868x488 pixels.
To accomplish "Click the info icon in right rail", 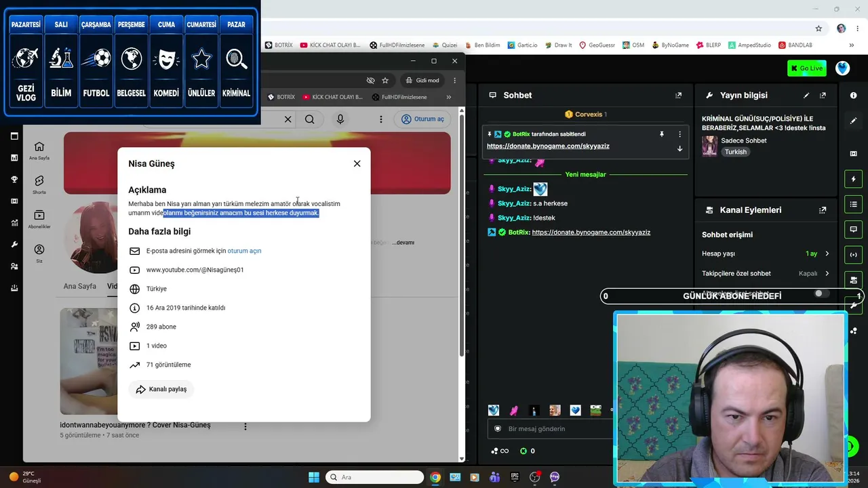I will point(853,96).
